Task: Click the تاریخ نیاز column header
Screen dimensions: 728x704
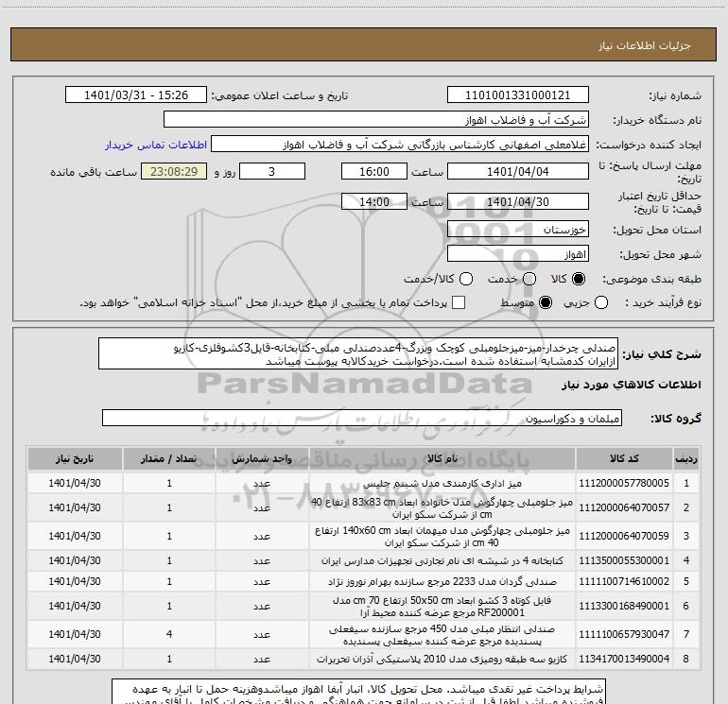Action: 75,458
